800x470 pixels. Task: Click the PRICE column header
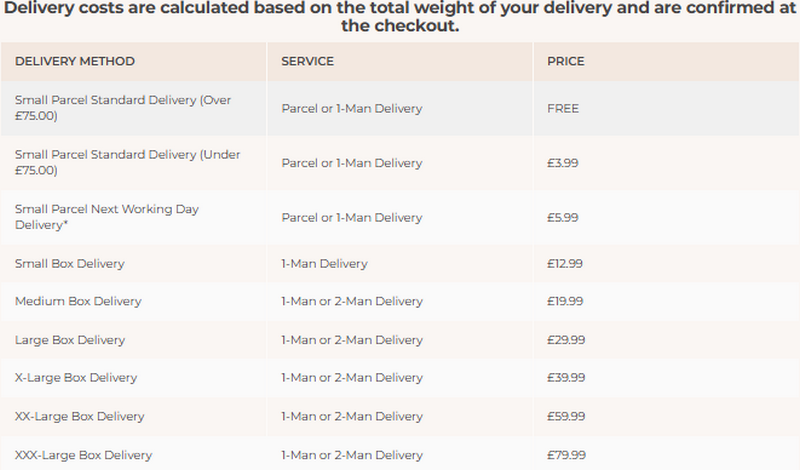(566, 62)
